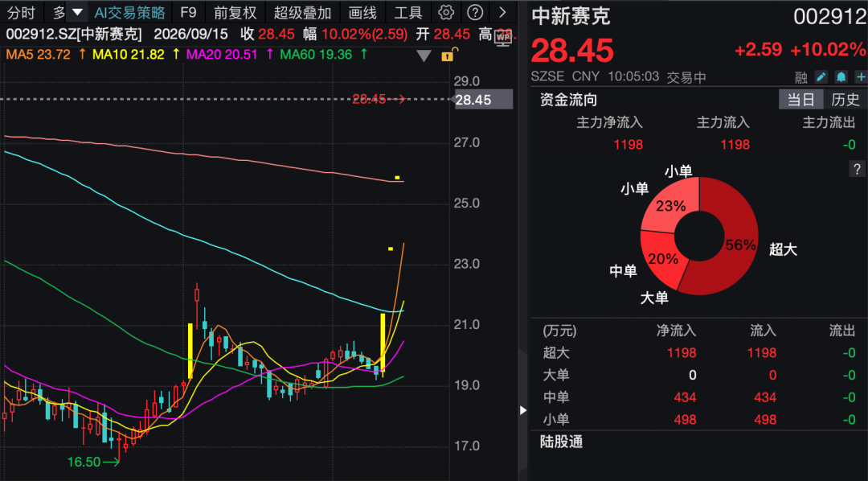
Task: Open the F9 deep data page
Action: [188, 12]
